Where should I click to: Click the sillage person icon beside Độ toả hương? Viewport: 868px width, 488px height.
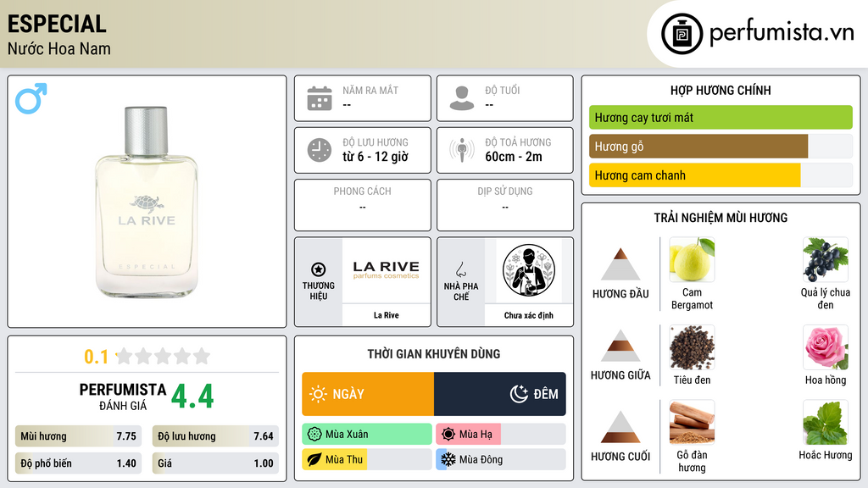click(462, 150)
